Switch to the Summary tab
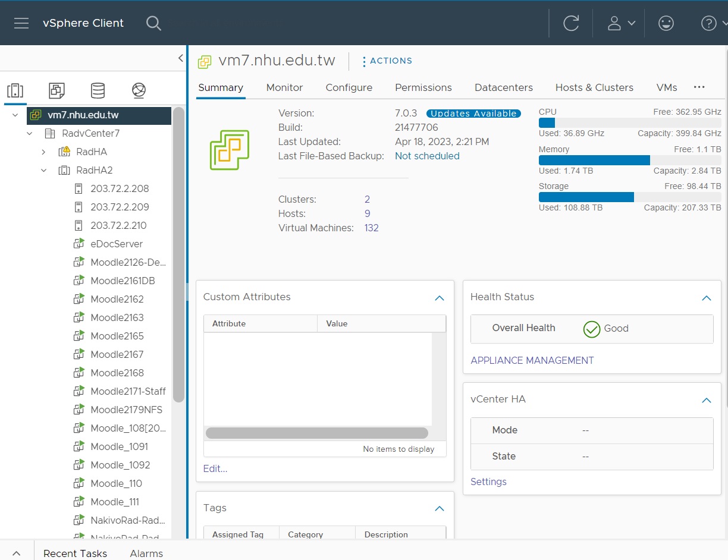Image resolution: width=728 pixels, height=560 pixels. click(221, 87)
